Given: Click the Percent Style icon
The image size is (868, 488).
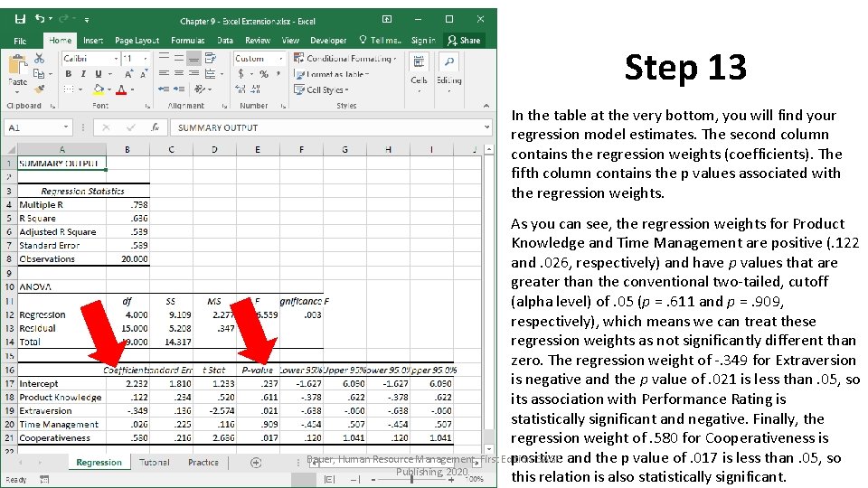Looking at the screenshot, I should (264, 73).
